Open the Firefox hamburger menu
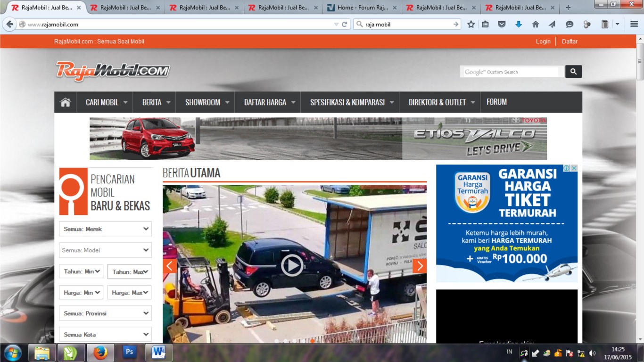Image resolution: width=644 pixels, height=362 pixels. 634,25
